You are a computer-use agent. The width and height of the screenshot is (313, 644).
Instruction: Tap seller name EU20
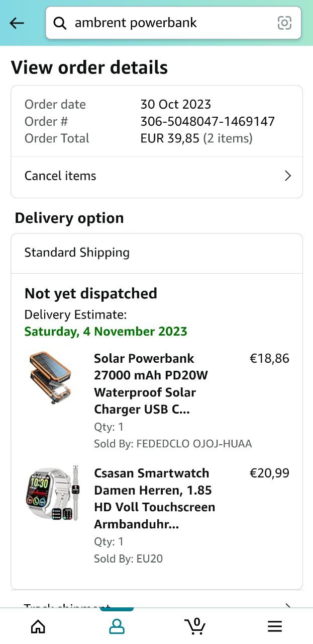[x=150, y=558]
